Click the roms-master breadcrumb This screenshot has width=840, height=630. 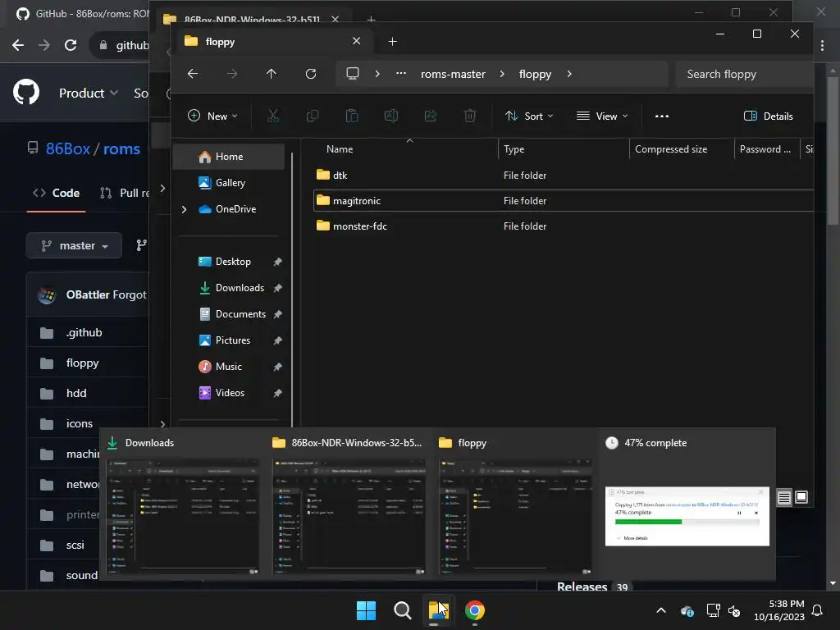pyautogui.click(x=453, y=74)
